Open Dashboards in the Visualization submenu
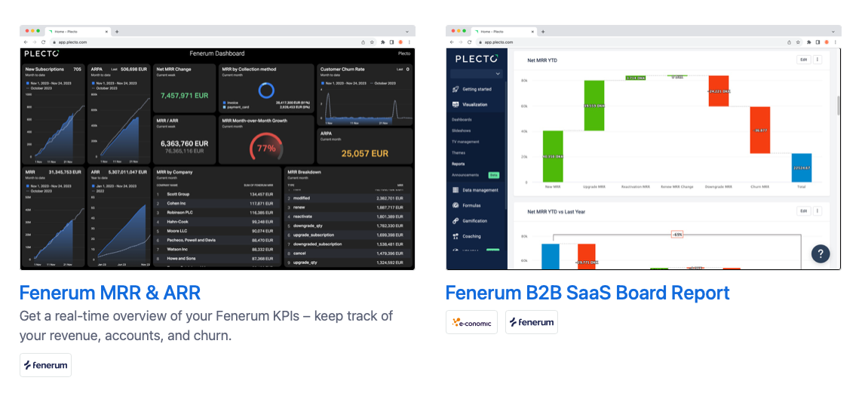 click(x=462, y=120)
